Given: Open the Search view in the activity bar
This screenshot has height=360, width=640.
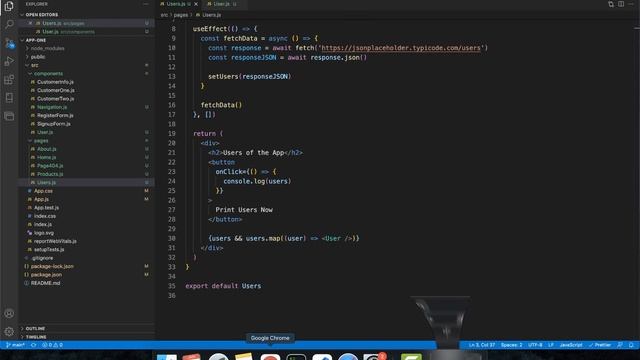Looking at the screenshot, I should [9, 24].
